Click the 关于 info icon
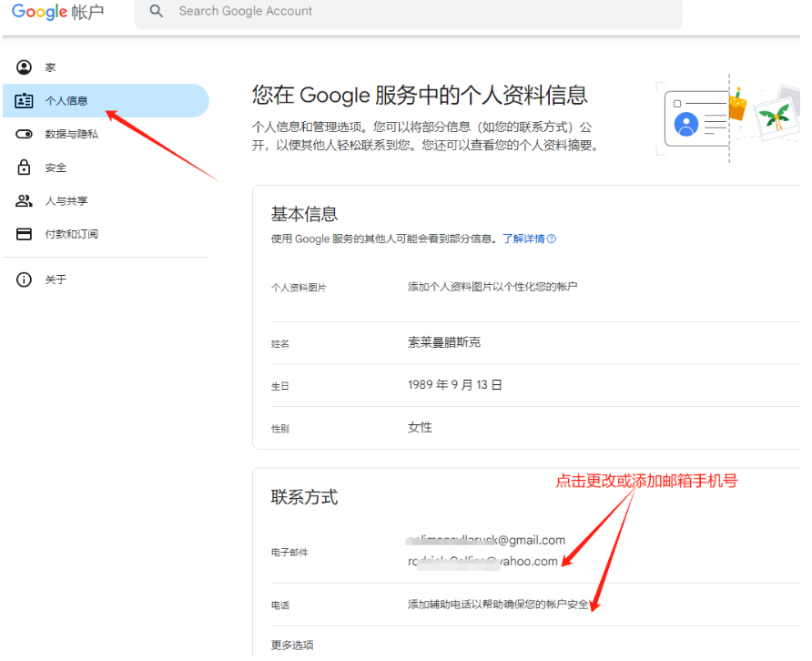Screen dimensions: 812x661 24,280
